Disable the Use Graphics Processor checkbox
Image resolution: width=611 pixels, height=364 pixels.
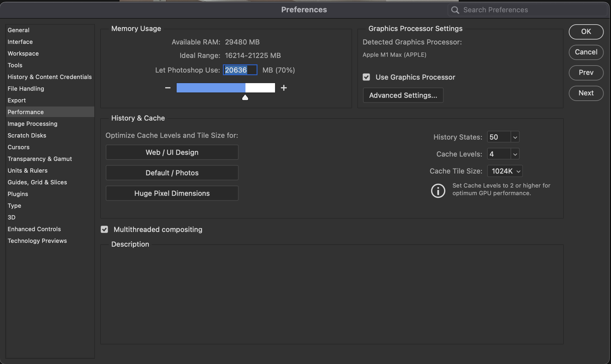[366, 77]
